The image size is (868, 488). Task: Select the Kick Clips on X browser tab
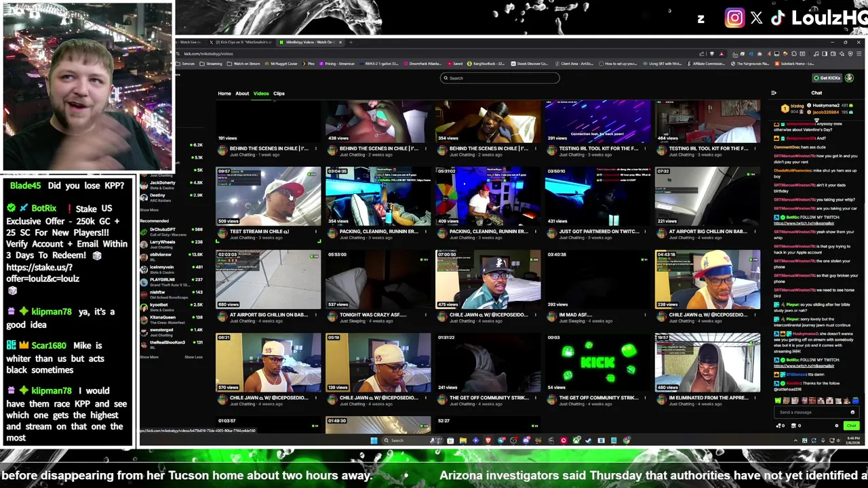point(239,42)
